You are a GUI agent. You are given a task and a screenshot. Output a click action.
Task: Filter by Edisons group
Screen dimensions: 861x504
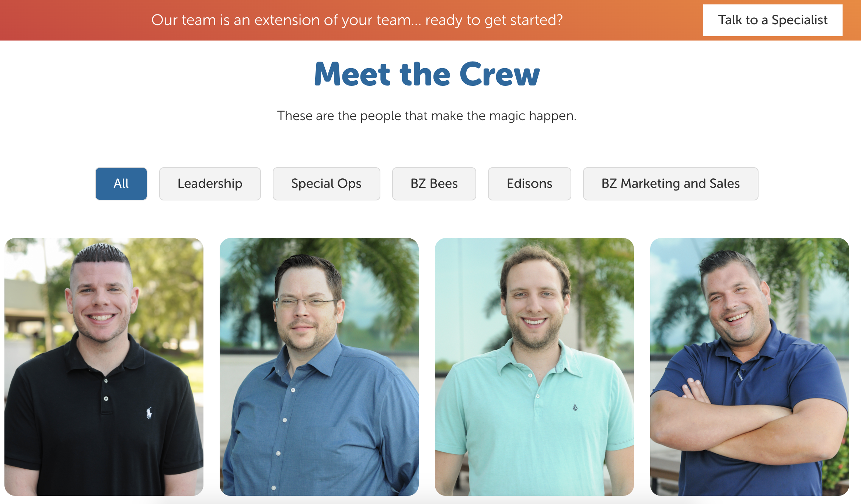click(x=529, y=183)
